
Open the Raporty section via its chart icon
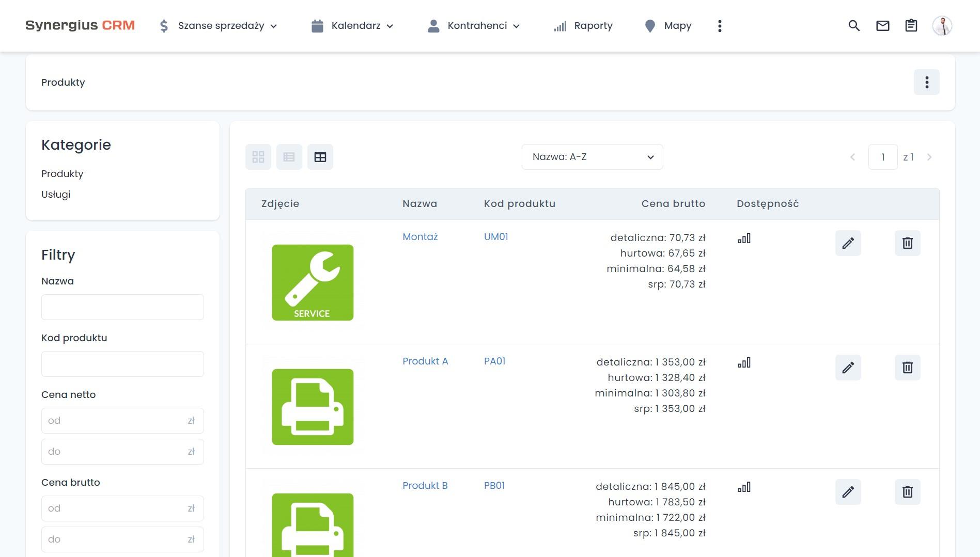coord(583,25)
